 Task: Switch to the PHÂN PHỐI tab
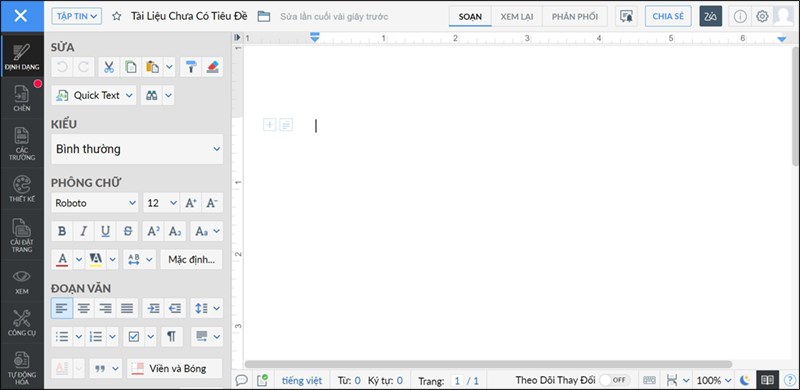[x=574, y=16]
